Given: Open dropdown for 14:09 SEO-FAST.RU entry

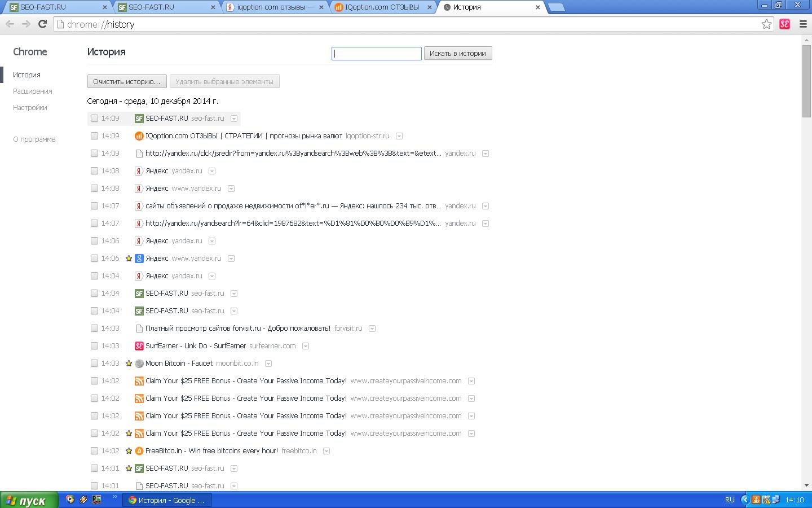Looking at the screenshot, I should [x=234, y=119].
